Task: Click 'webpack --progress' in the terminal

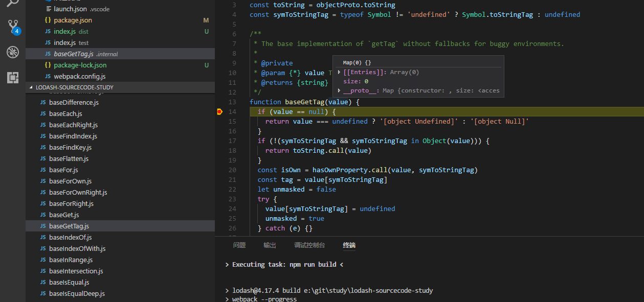Action: [x=264, y=299]
